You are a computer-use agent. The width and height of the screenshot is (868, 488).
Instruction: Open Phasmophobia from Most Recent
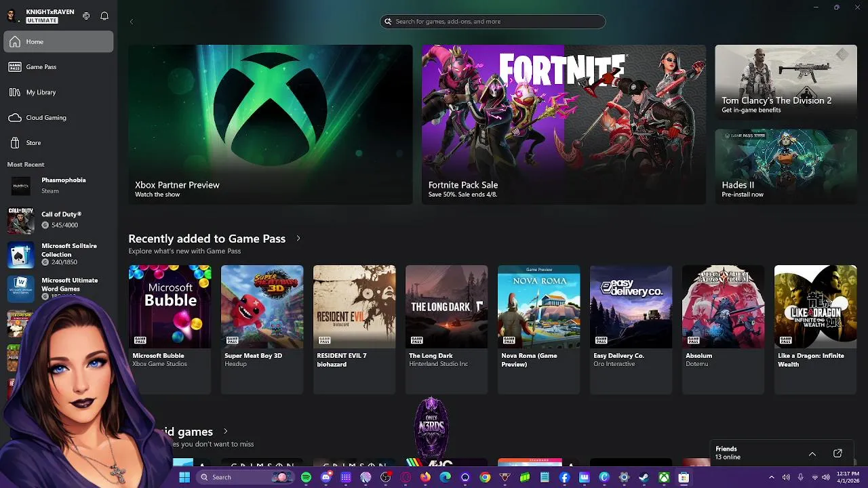pyautogui.click(x=58, y=186)
